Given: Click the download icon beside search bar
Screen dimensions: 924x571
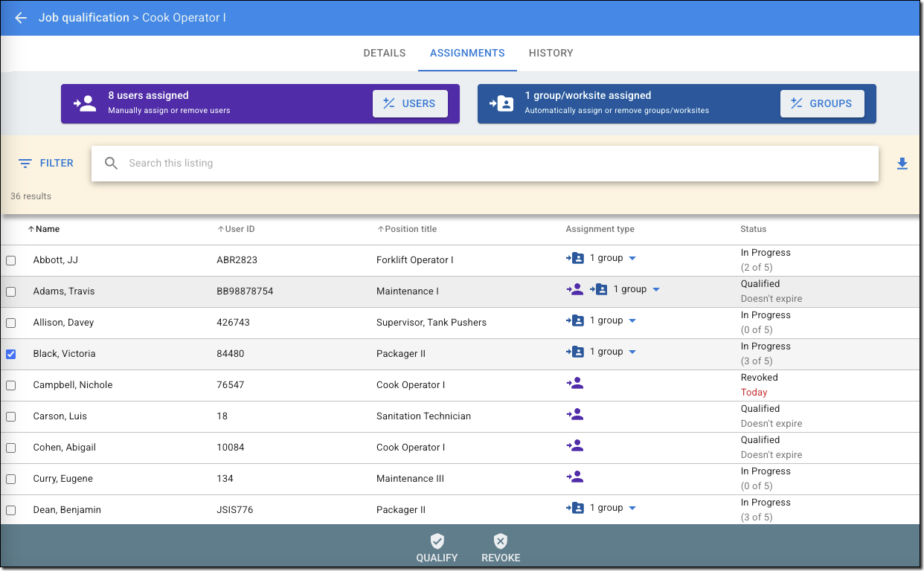Looking at the screenshot, I should [x=902, y=164].
